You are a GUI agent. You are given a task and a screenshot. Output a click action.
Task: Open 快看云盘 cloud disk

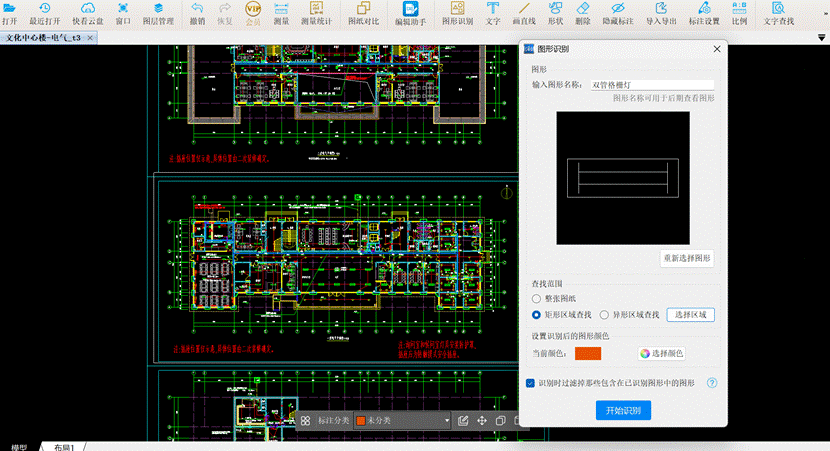88,13
